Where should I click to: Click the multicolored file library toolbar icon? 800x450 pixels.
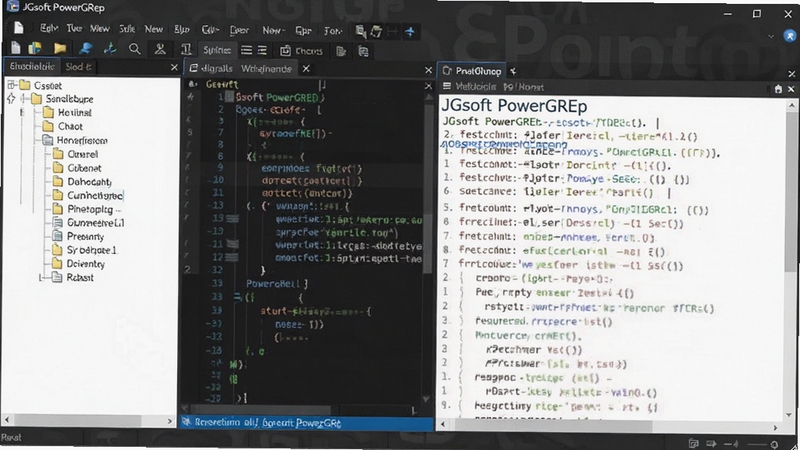[35, 48]
